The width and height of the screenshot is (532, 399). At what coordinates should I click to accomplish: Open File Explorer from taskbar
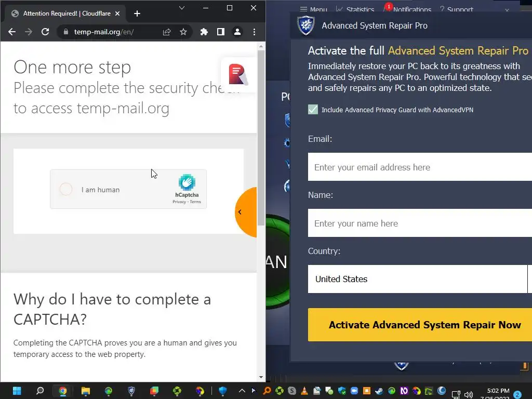[x=86, y=391]
